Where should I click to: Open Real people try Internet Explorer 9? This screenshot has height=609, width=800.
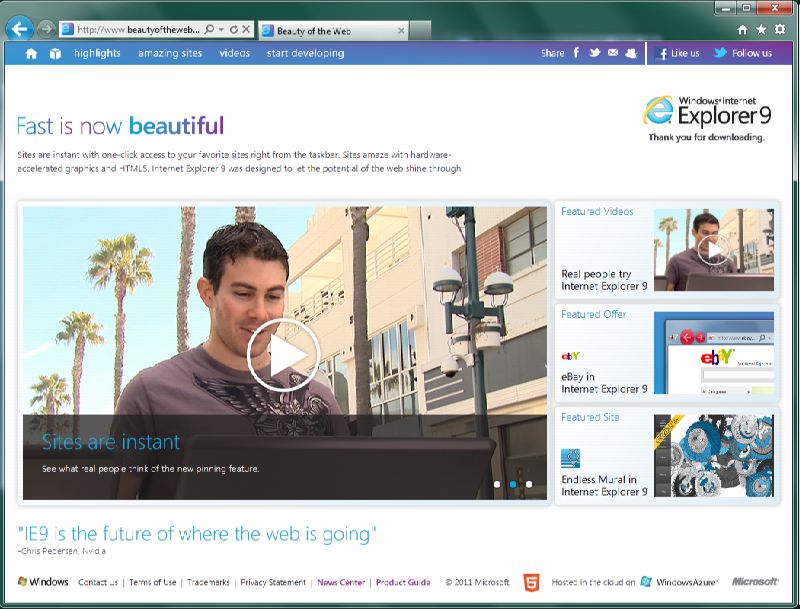pos(604,280)
